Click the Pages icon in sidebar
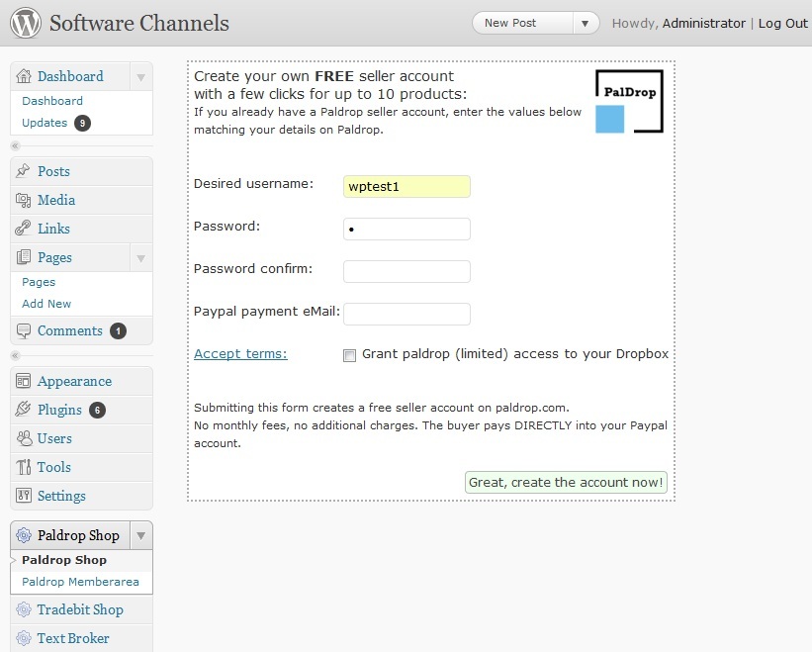Screen dimensions: 812x652 [x=24, y=257]
